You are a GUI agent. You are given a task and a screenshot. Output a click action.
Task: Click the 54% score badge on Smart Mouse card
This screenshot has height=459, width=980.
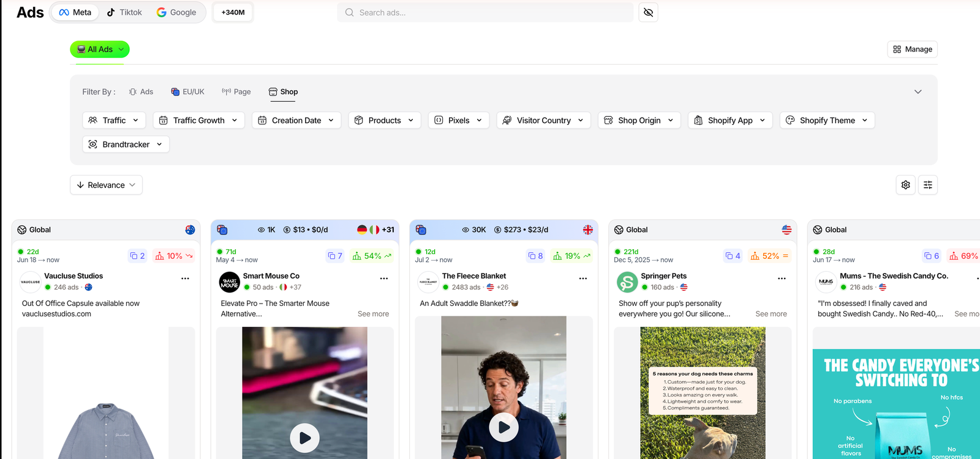[372, 256]
